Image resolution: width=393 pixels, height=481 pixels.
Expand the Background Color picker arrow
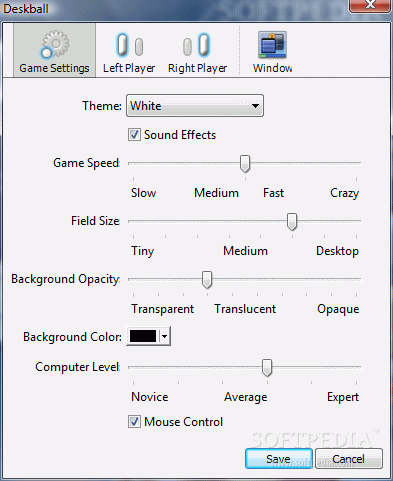tap(165, 336)
